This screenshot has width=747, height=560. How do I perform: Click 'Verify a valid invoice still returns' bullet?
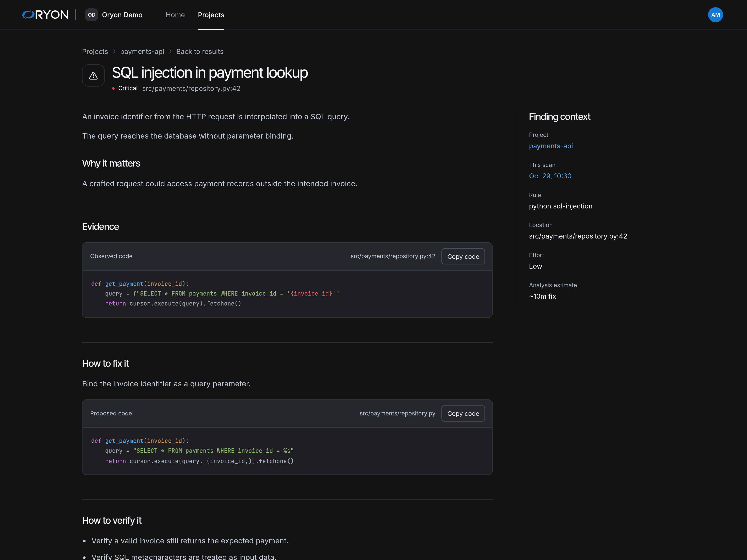pyautogui.click(x=190, y=541)
